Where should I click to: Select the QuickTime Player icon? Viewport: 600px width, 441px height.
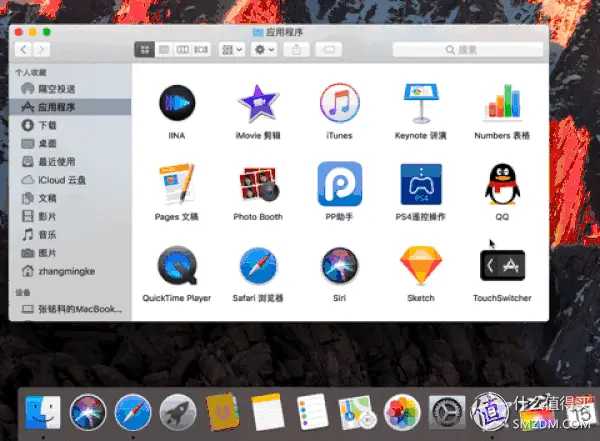point(177,265)
